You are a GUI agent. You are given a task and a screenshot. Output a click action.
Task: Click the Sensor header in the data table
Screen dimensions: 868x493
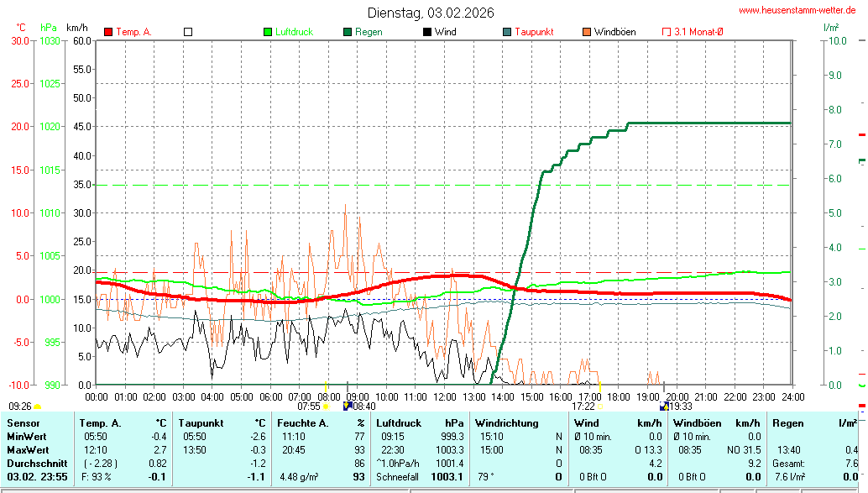(x=24, y=423)
